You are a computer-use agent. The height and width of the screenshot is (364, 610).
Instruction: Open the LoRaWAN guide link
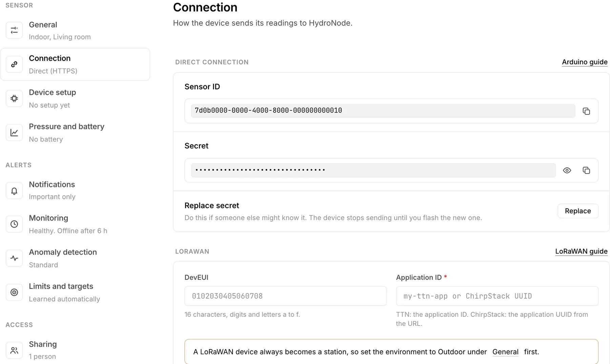tap(581, 251)
